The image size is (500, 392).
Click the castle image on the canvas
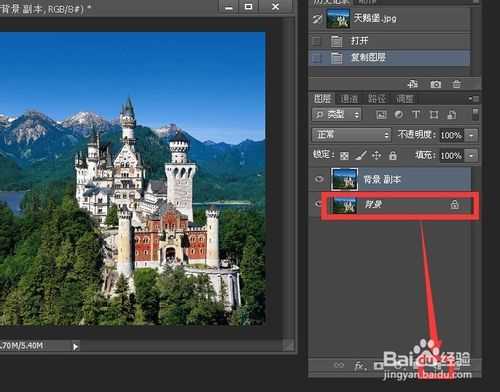pos(132,178)
